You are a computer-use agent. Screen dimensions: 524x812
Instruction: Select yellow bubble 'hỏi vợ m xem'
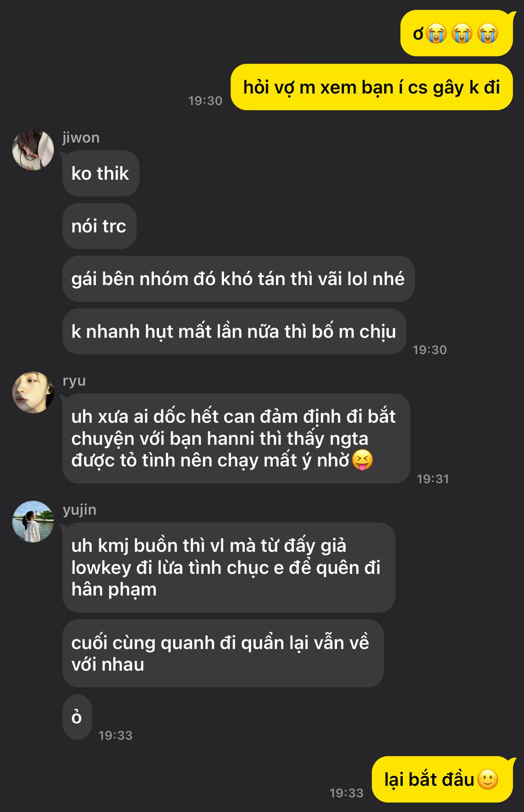pyautogui.click(x=372, y=87)
